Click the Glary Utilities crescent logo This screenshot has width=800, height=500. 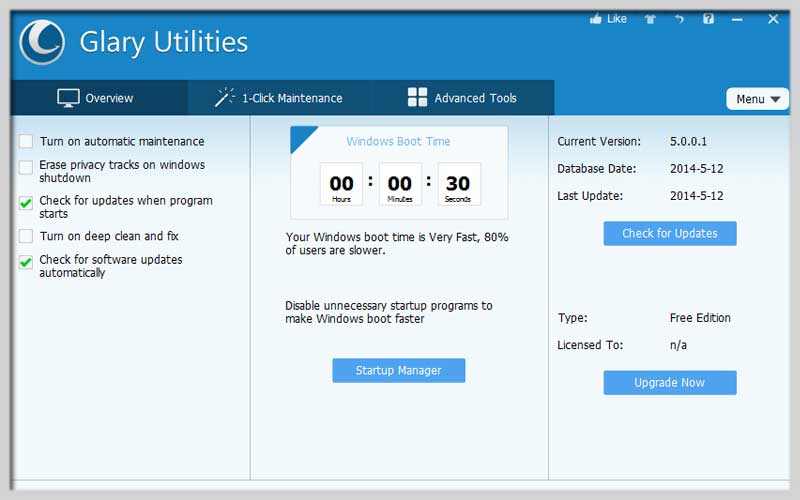pyautogui.click(x=42, y=42)
